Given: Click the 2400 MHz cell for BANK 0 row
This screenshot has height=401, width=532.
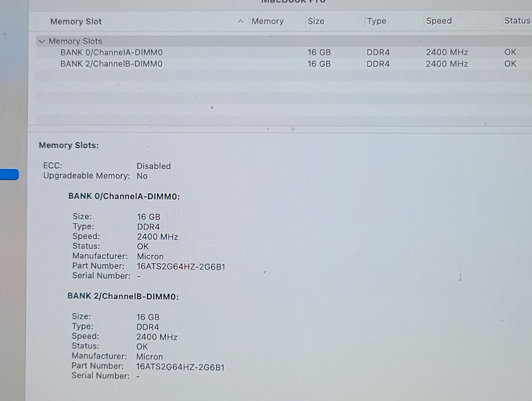Looking at the screenshot, I should [x=447, y=52].
